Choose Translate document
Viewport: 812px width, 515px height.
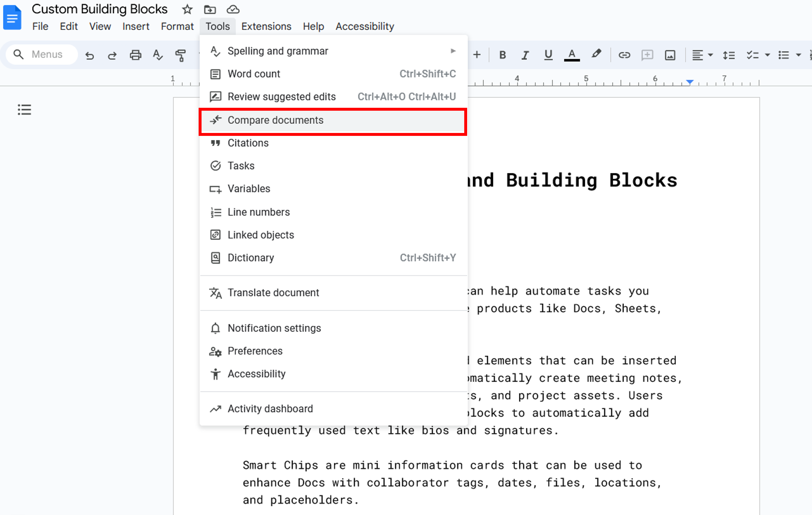coord(333,293)
